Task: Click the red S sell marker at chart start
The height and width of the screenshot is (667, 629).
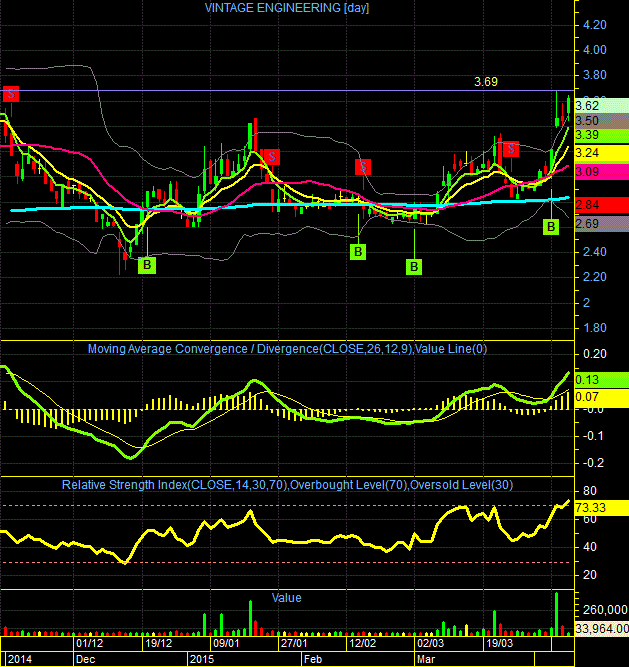Action: tap(11, 94)
